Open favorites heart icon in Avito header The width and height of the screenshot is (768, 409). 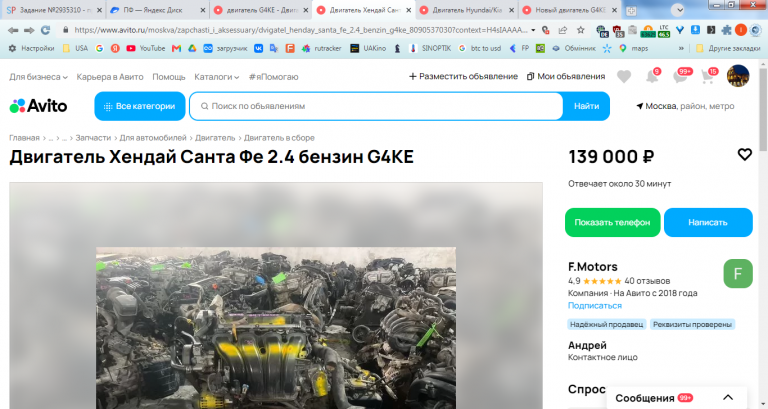point(624,76)
